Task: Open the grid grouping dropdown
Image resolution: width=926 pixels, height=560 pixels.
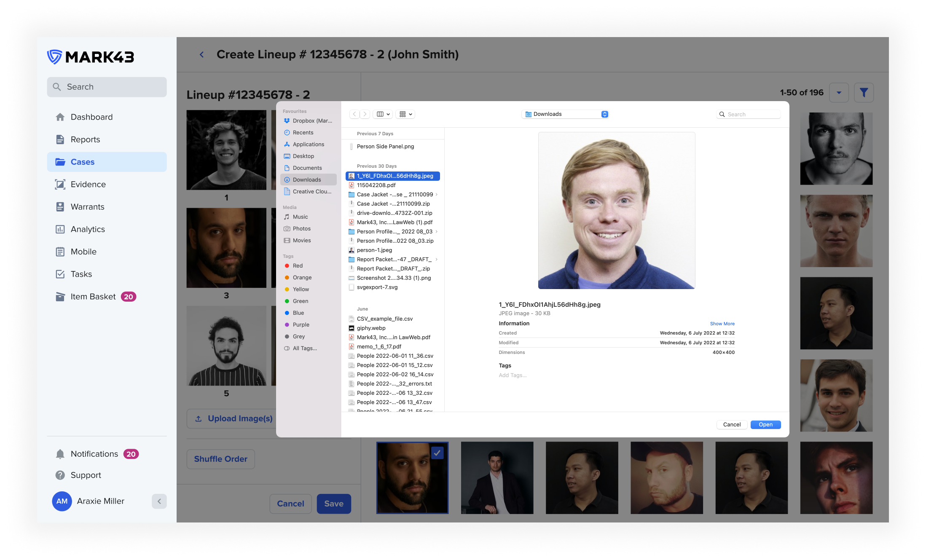Action: click(x=406, y=114)
